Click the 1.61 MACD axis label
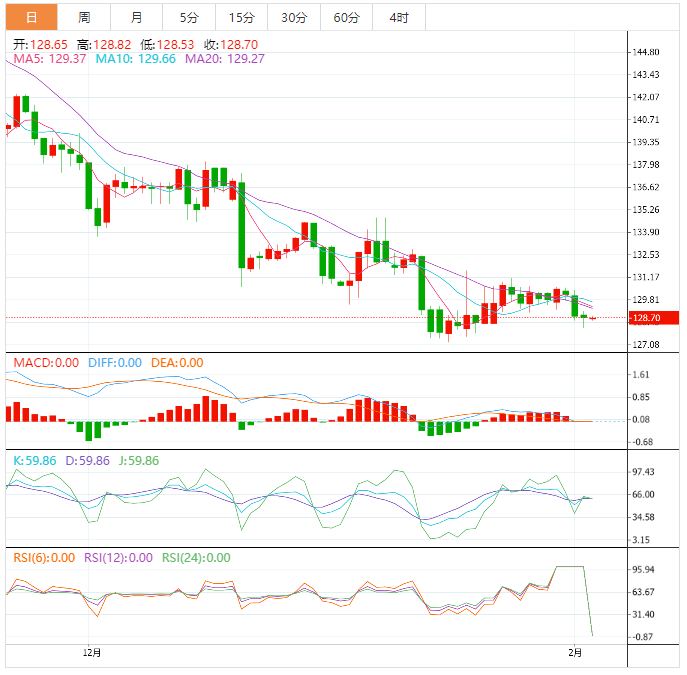This screenshot has height=675, width=687. 641,375
